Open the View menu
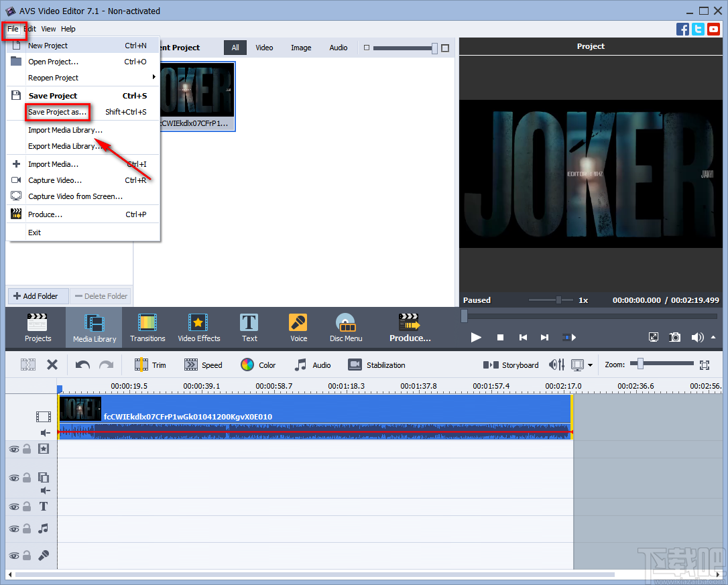 pos(48,29)
